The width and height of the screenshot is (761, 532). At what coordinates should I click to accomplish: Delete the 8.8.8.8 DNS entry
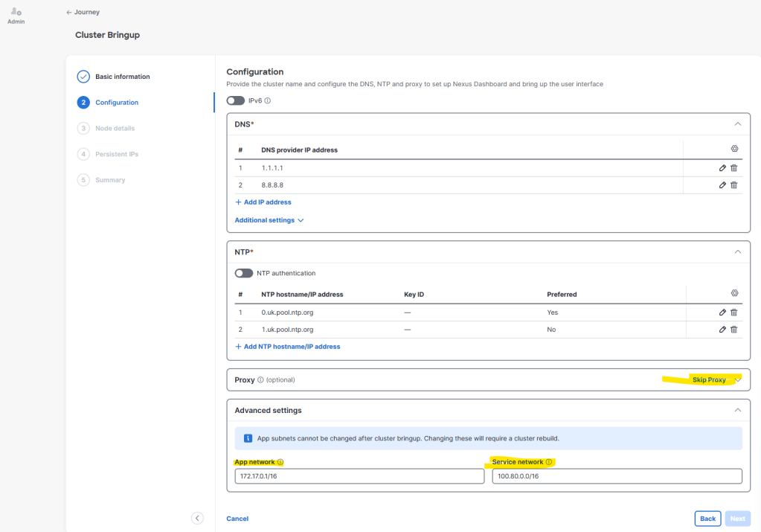733,185
